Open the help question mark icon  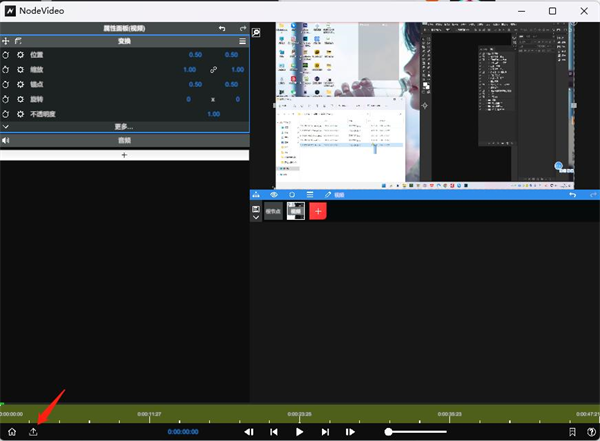[x=591, y=432]
